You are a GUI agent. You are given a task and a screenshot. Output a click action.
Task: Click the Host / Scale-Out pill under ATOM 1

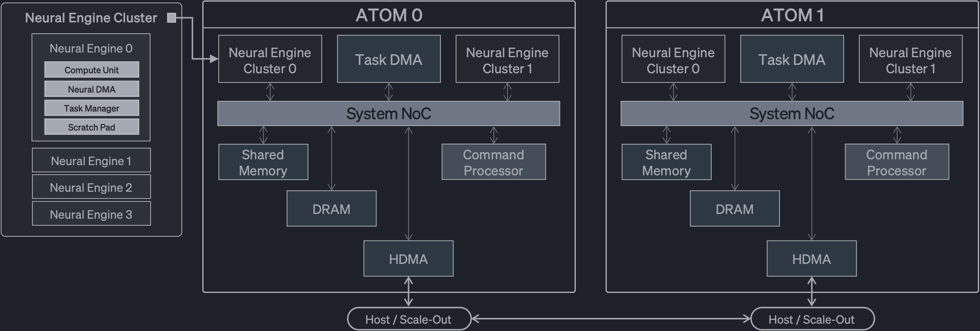(x=813, y=319)
